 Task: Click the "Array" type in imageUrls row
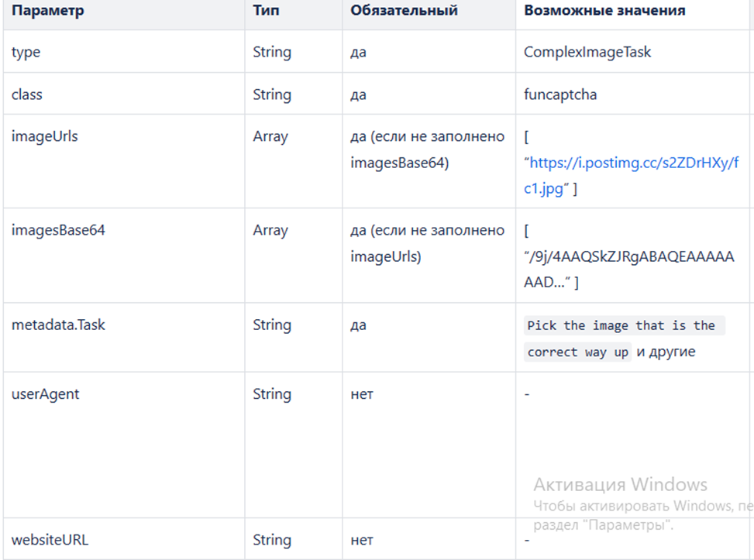pos(270,136)
